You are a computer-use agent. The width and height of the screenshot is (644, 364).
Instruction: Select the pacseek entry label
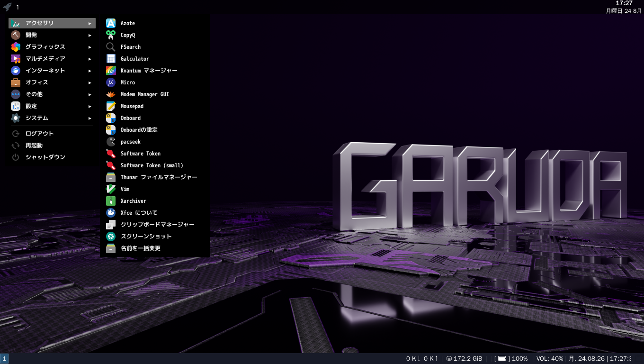[x=131, y=142]
